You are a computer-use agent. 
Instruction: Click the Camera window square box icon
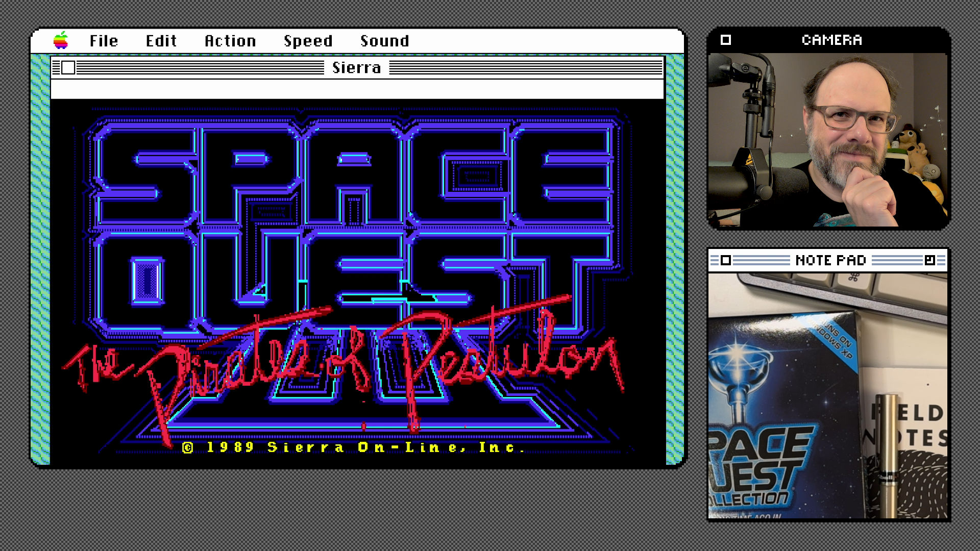(725, 40)
